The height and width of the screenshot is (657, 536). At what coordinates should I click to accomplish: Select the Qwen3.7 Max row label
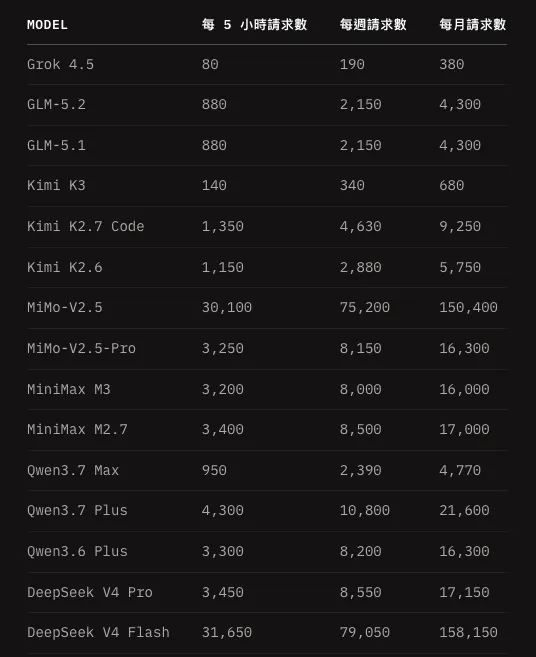[73, 470]
